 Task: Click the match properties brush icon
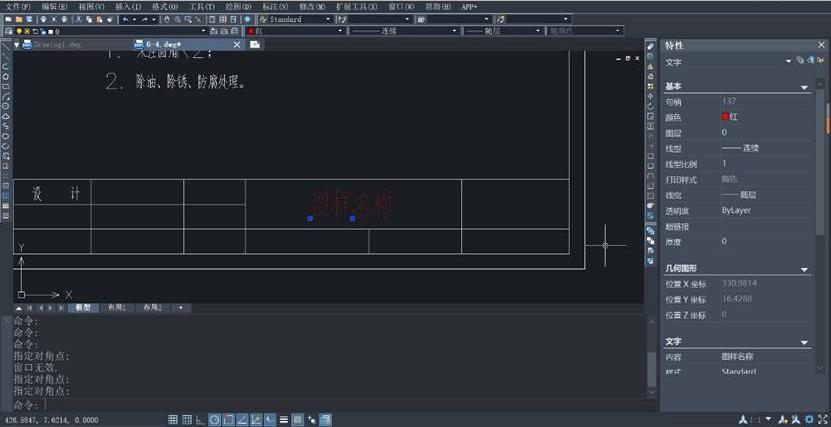(x=110, y=19)
